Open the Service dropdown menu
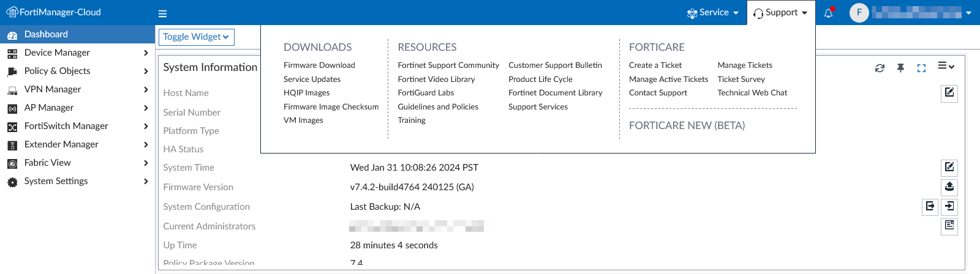980x274 pixels. [x=713, y=13]
